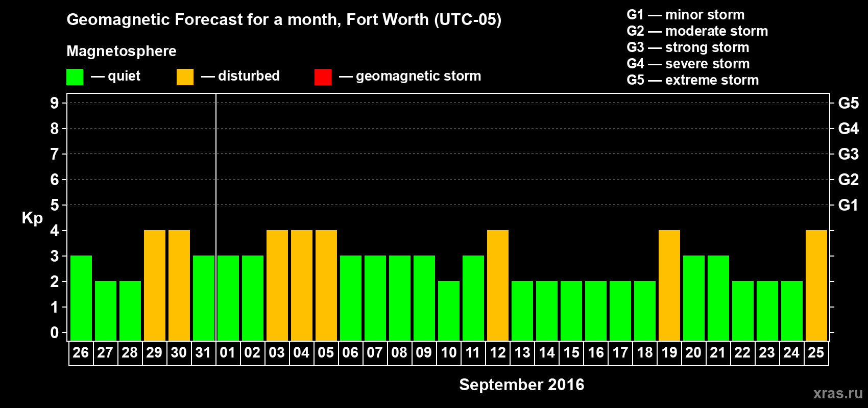Click the date cell labeled 27

[105, 353]
